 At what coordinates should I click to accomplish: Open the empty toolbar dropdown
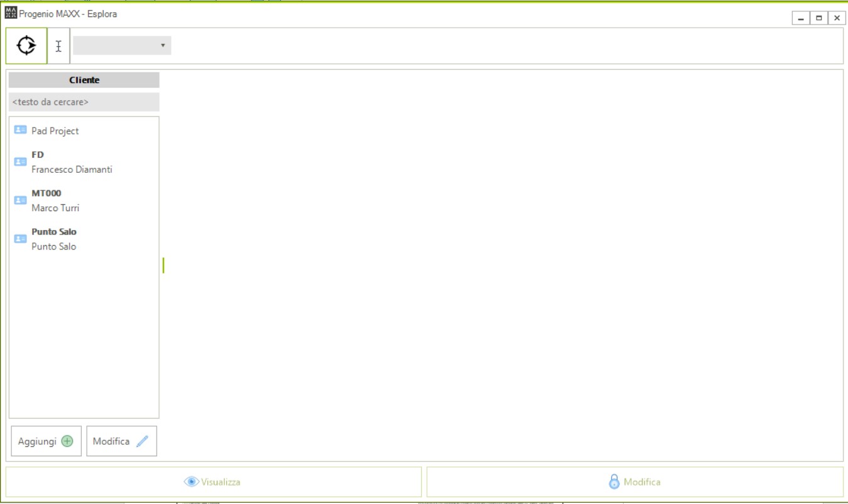pyautogui.click(x=122, y=45)
